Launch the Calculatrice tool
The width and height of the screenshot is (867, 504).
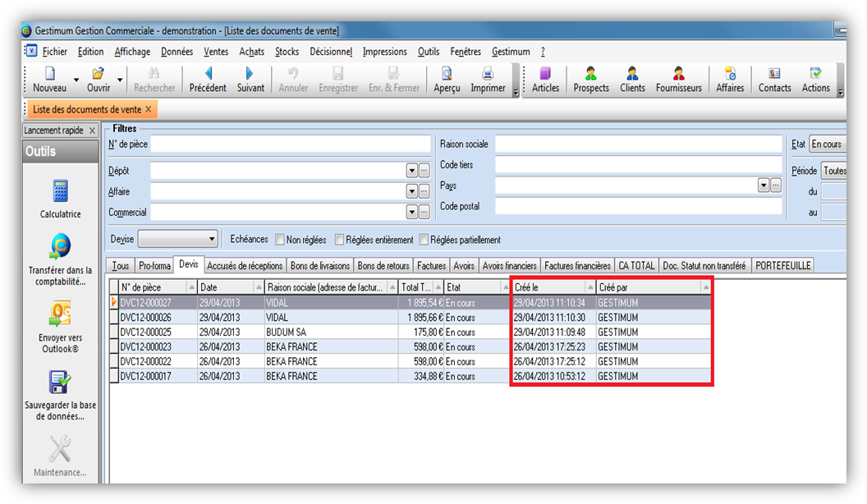click(x=60, y=191)
